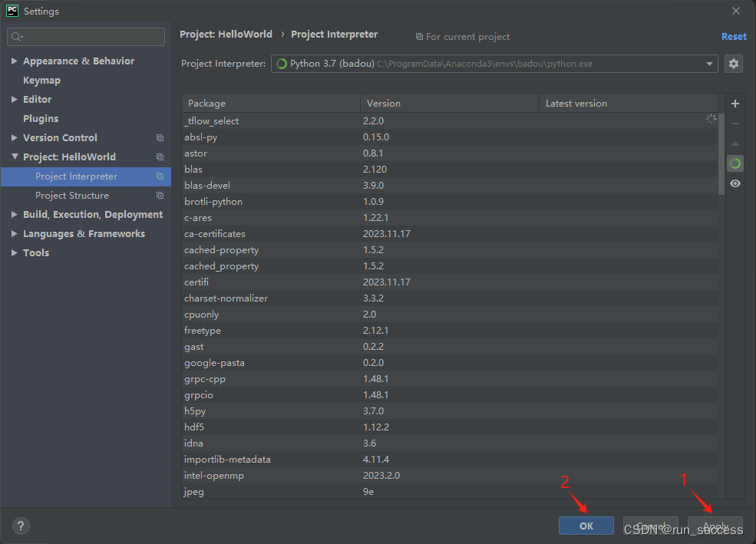This screenshot has height=544, width=756.
Task: Select the intel-openmp package row
Action: [449, 476]
